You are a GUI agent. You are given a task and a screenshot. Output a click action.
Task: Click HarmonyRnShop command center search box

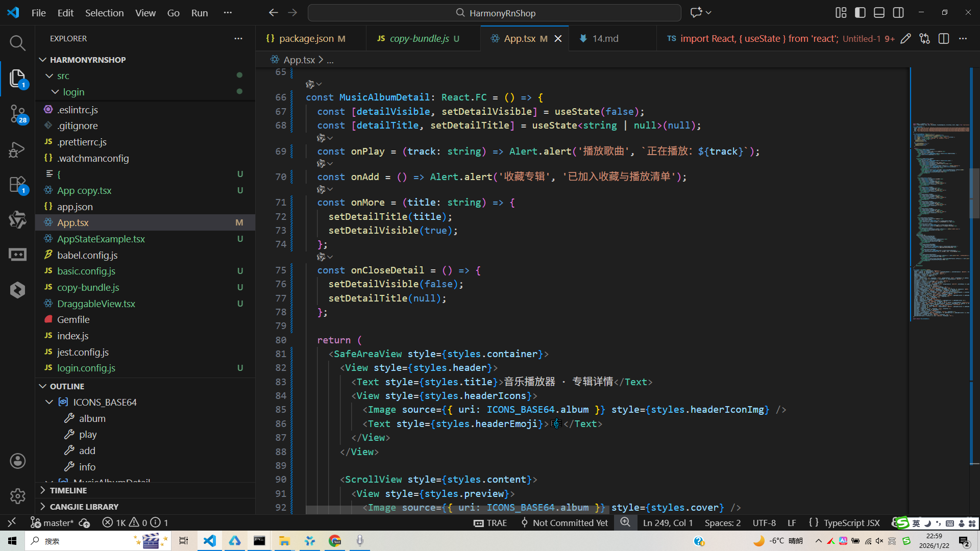pyautogui.click(x=494, y=13)
